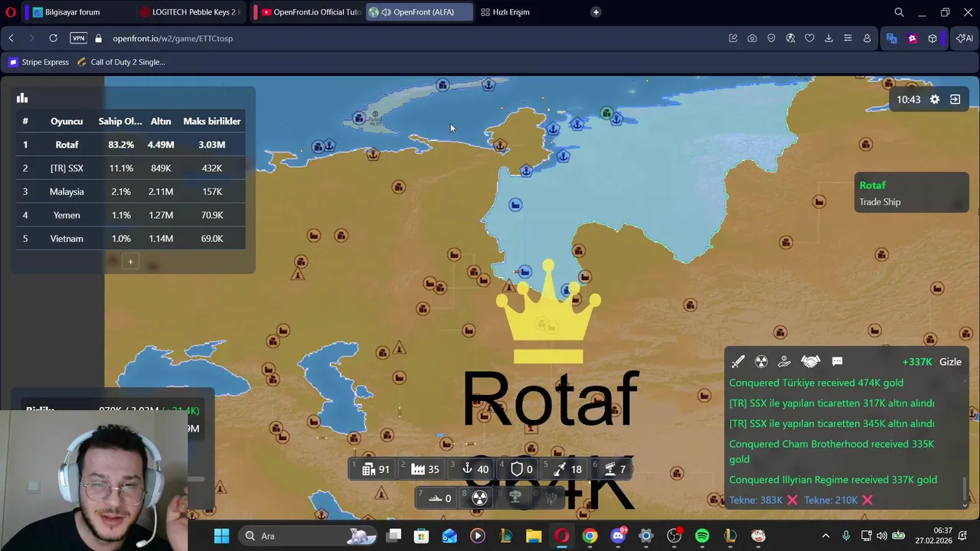Open a new browser tab
The height and width of the screenshot is (551, 980).
point(596,12)
